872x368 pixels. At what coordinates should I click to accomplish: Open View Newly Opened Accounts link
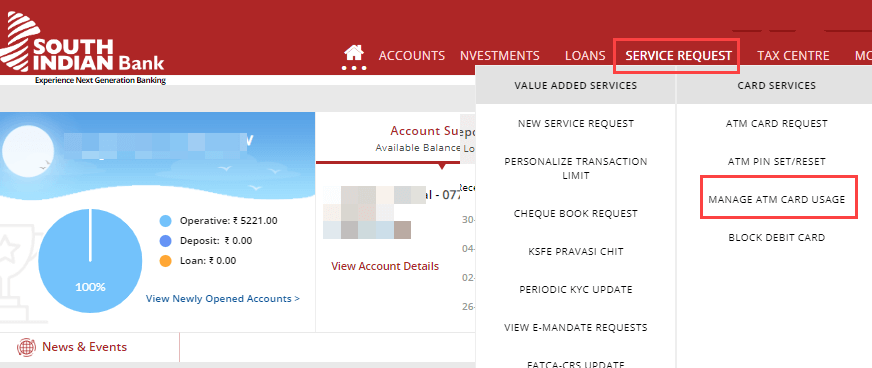point(222,299)
